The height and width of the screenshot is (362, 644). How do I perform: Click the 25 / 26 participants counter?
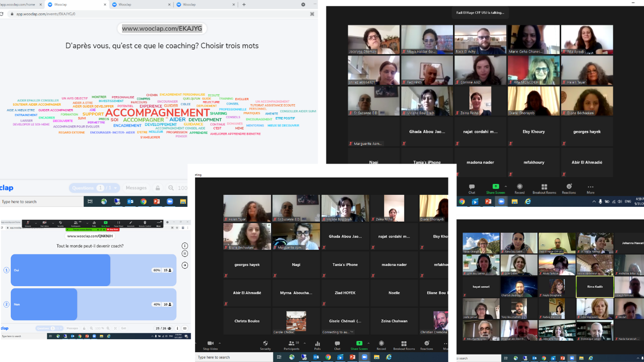[163, 328]
